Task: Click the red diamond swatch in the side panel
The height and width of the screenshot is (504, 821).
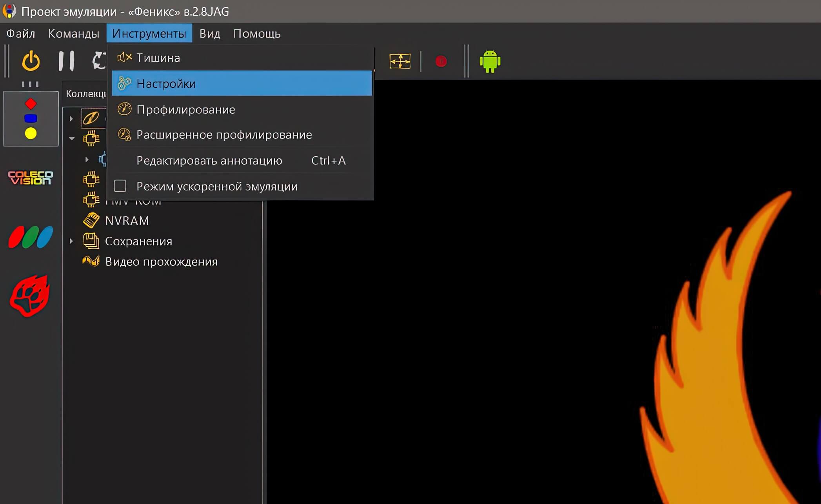Action: coord(31,103)
